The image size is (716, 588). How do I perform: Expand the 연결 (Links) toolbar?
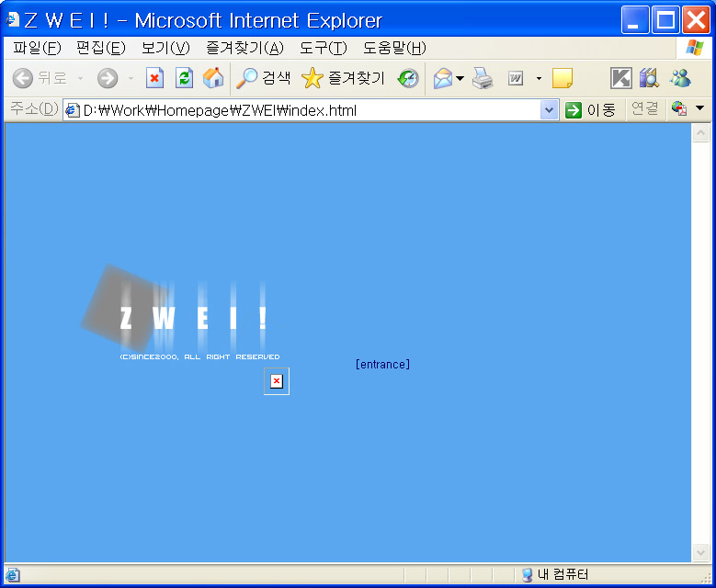[644, 108]
